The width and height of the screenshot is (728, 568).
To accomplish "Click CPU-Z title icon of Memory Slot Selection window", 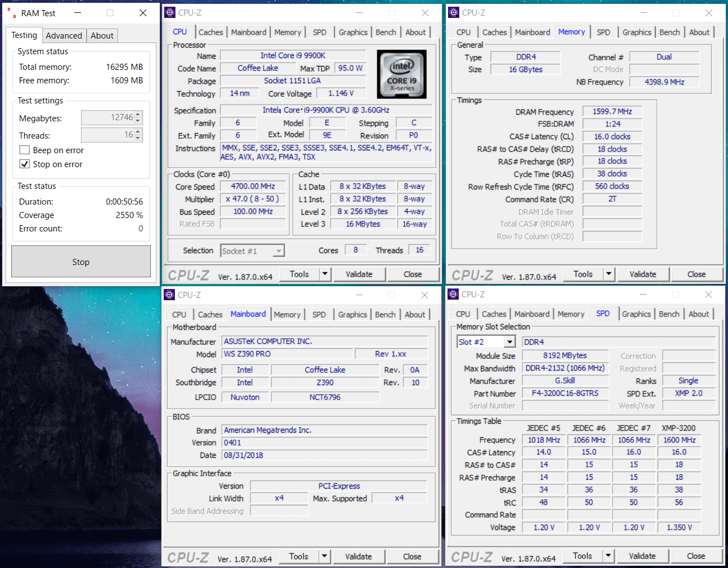I will pyautogui.click(x=453, y=294).
